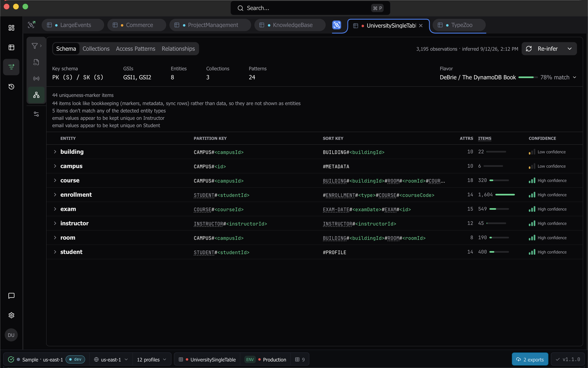Viewport: 588px width, 368px height.
Task: Open the broadcast signal icon in inner sidebar
Action: tap(36, 79)
